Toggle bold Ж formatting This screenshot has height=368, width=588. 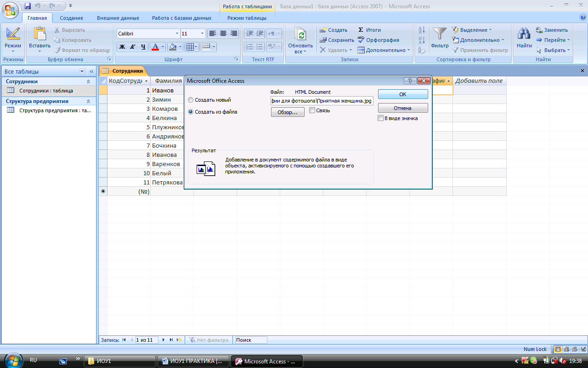(122, 47)
